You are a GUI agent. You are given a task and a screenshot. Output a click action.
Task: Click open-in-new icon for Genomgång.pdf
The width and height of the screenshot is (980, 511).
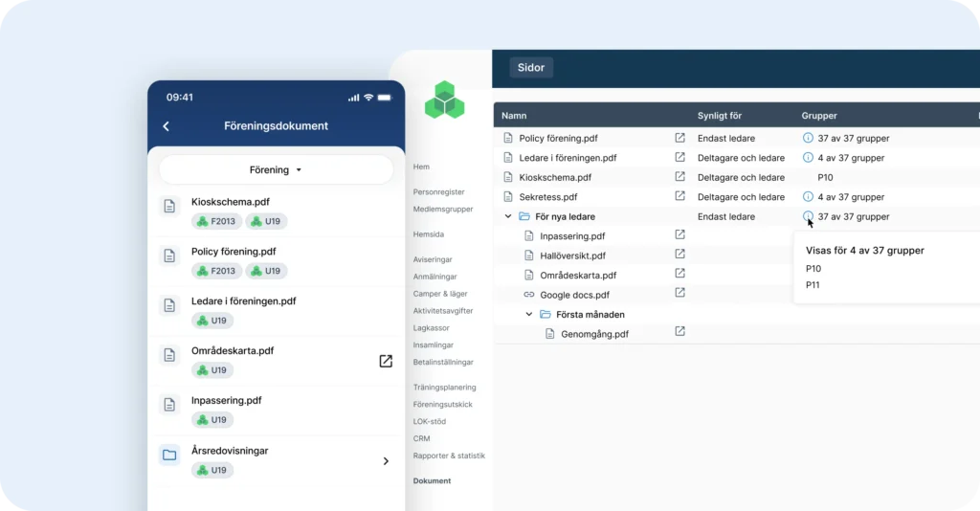click(x=680, y=332)
